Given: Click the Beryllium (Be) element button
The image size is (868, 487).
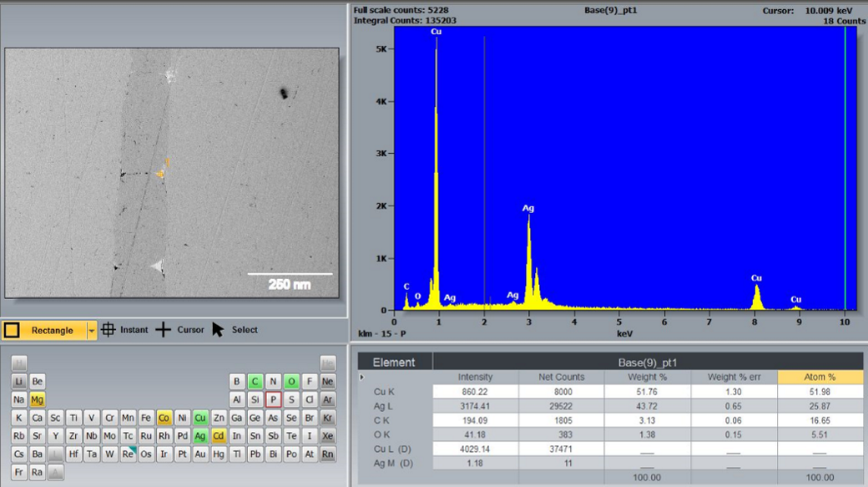Looking at the screenshot, I should pos(37,382).
